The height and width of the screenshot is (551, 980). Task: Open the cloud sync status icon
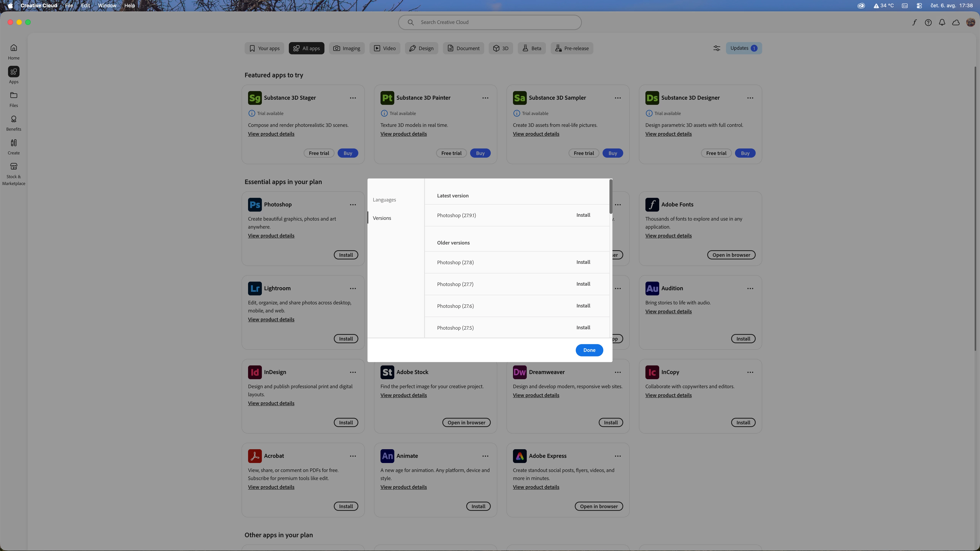tap(956, 22)
